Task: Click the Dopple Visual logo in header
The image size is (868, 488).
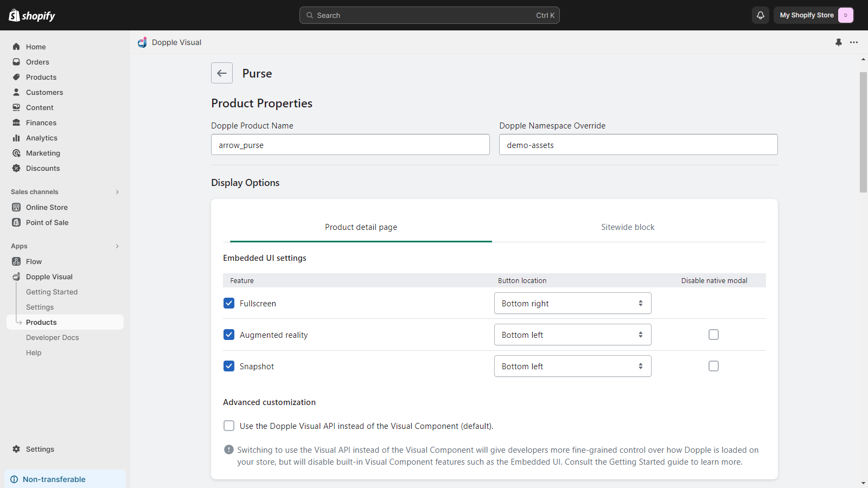Action: click(142, 42)
